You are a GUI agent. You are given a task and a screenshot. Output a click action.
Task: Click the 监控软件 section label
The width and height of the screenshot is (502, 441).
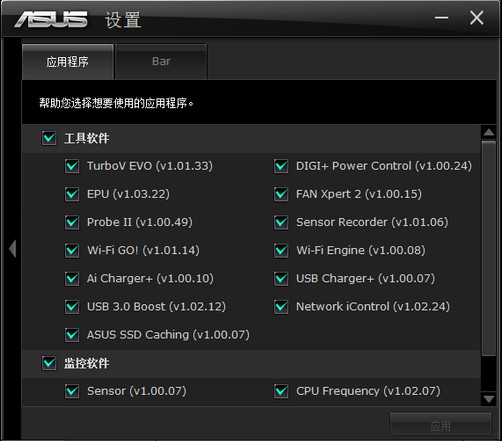point(87,363)
